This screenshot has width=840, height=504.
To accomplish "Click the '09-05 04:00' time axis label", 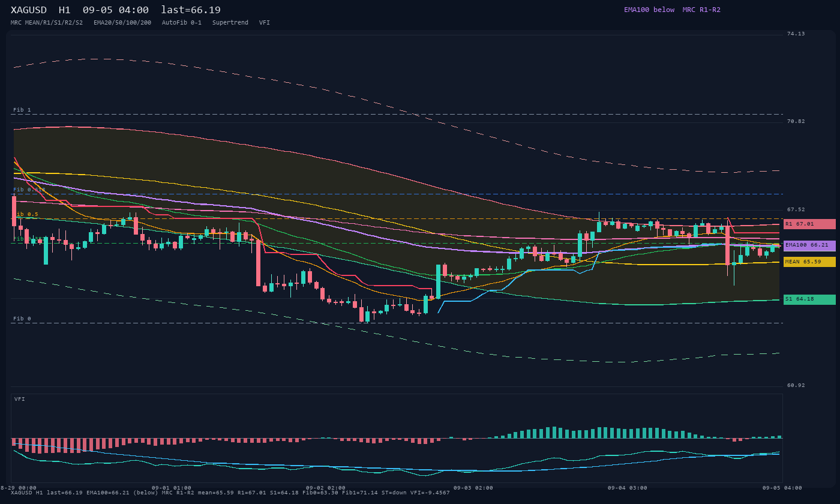I will coord(782,488).
